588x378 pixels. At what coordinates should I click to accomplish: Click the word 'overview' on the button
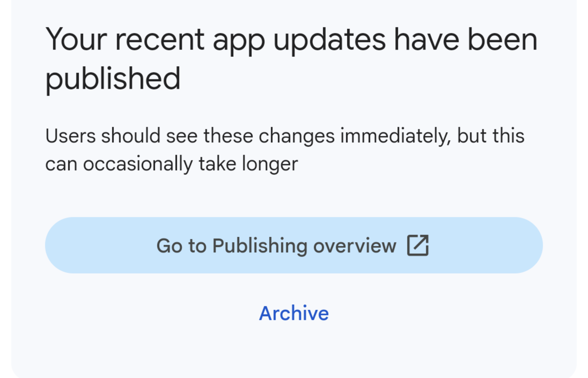tap(354, 246)
